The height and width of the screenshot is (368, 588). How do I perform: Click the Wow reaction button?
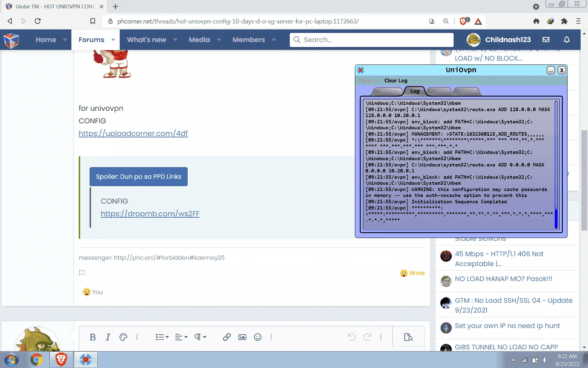(413, 273)
